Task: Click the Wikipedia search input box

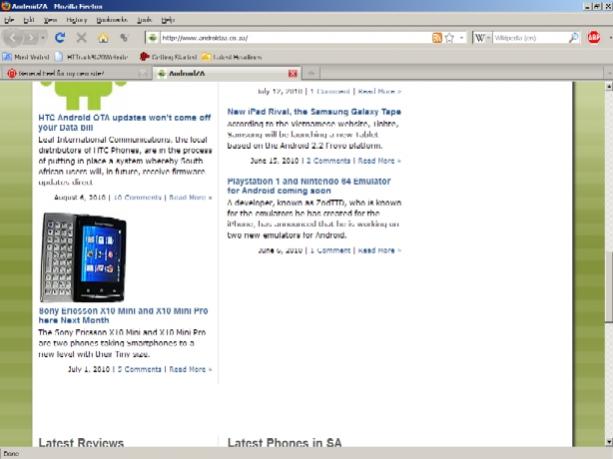Action: 530,38
